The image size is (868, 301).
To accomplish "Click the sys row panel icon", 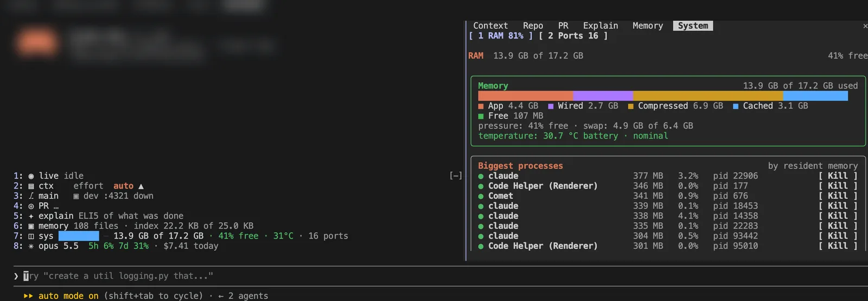I will (x=31, y=236).
